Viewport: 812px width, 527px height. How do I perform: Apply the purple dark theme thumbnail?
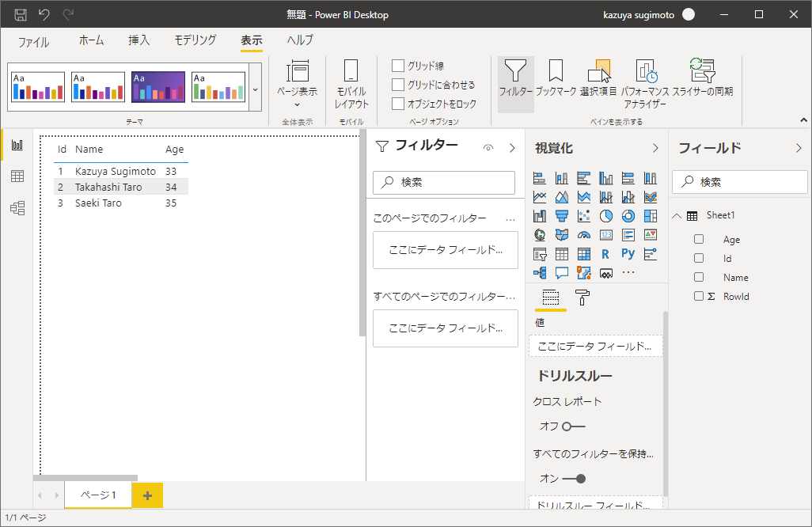[x=158, y=87]
